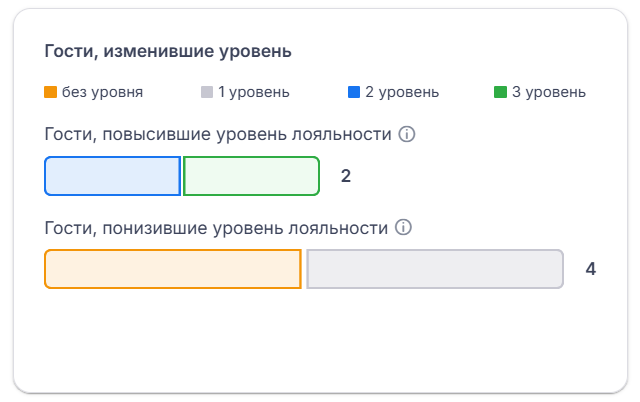Click label Гости, понизившие уровень лояльности
The width and height of the screenshot is (640, 402).
pos(216,228)
